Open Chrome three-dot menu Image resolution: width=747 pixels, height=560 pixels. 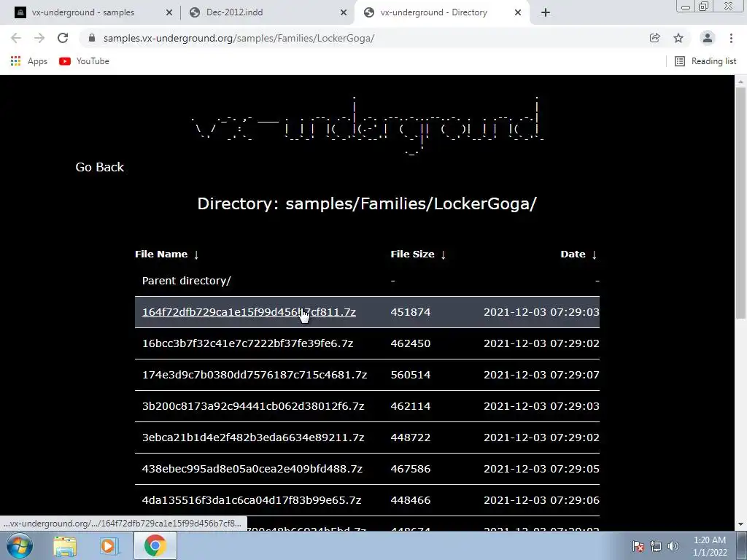coord(731,38)
